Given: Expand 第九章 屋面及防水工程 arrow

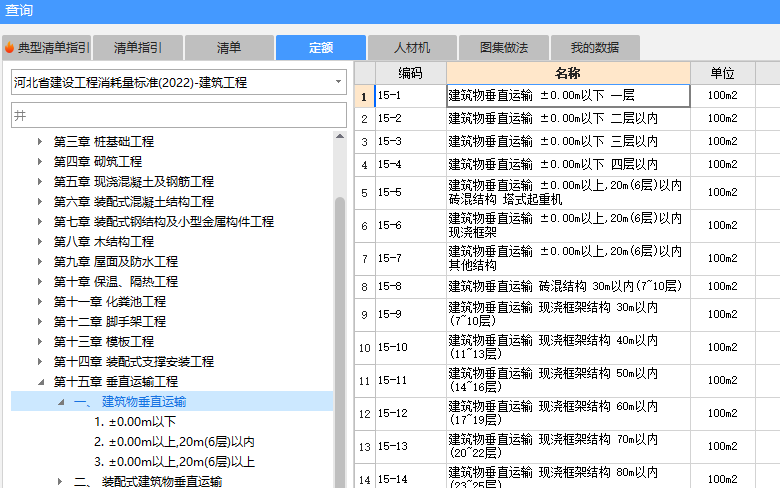Looking at the screenshot, I should click(40, 262).
